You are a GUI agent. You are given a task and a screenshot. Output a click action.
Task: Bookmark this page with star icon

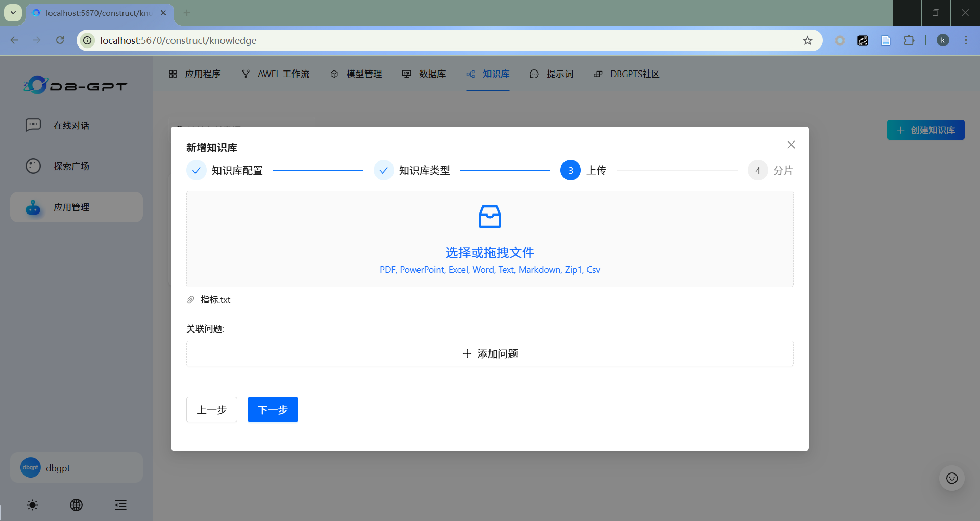pyautogui.click(x=807, y=40)
